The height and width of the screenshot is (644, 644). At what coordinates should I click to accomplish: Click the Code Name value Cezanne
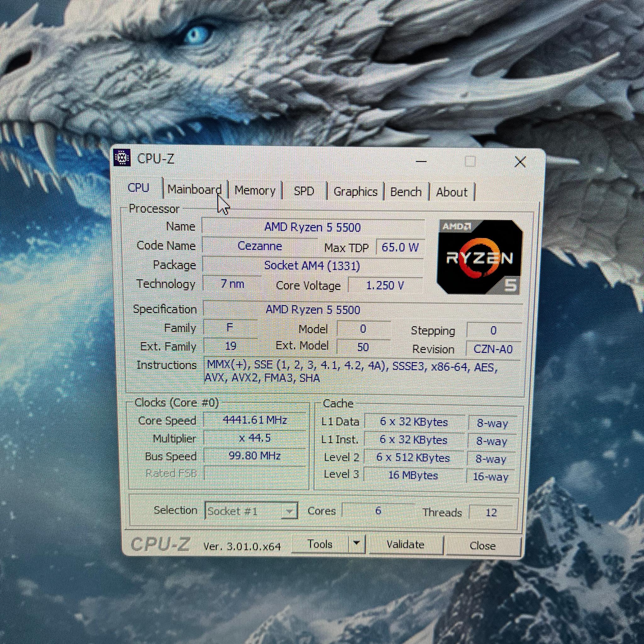click(260, 246)
